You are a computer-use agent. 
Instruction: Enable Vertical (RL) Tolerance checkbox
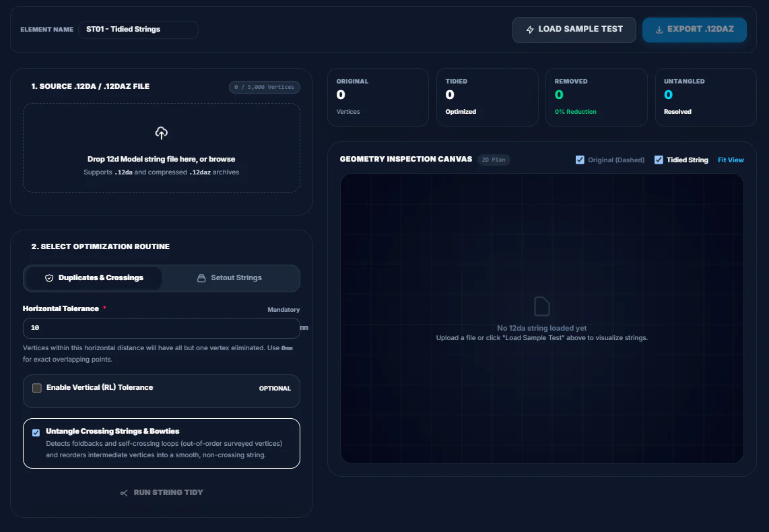point(37,388)
